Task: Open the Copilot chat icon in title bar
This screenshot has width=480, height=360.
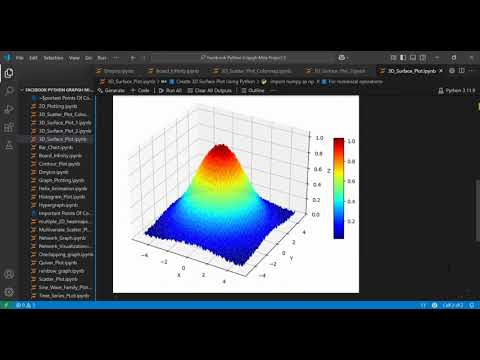Action: [343, 58]
